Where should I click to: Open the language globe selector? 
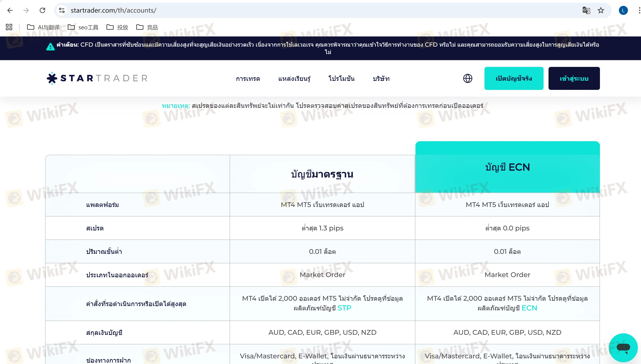click(x=467, y=78)
